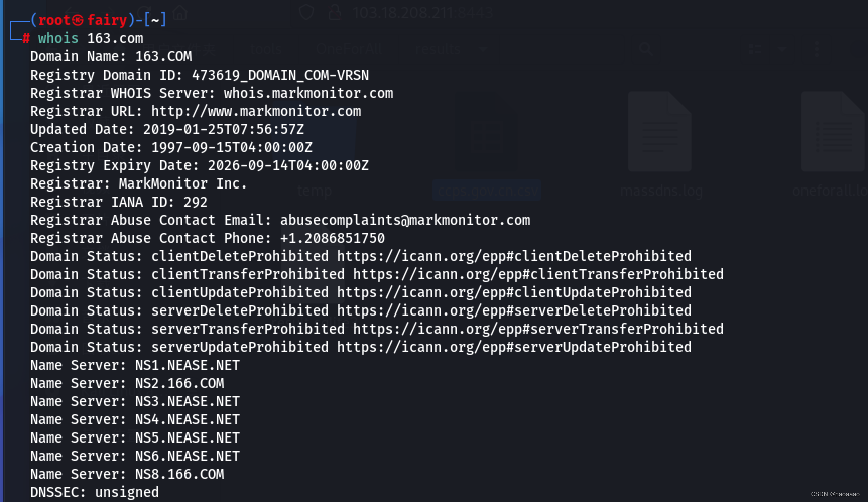Viewport: 868px width, 502px height.
Task: Click the search magnifier in the file manager
Action: 646,49
